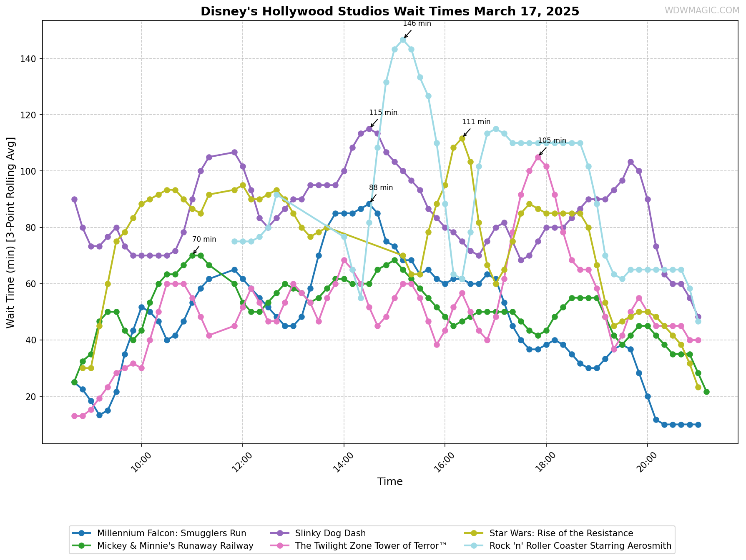Image resolution: width=746 pixels, height=560 pixels.
Task: Click the '70 min' annotation label
Action: [204, 240]
